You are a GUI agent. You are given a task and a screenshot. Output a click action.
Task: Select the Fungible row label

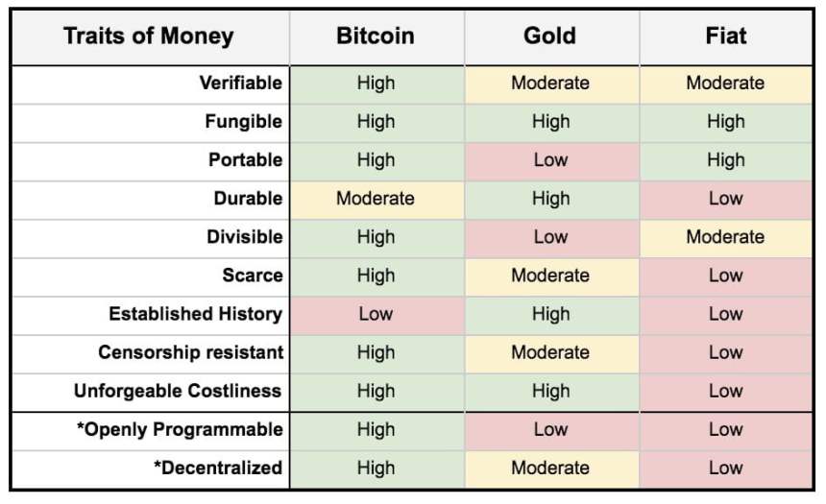click(x=243, y=122)
